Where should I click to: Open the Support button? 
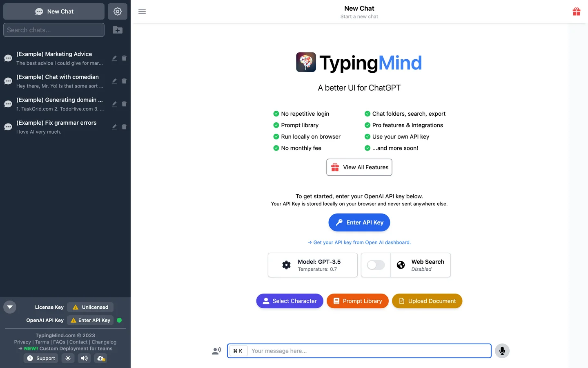point(41,358)
